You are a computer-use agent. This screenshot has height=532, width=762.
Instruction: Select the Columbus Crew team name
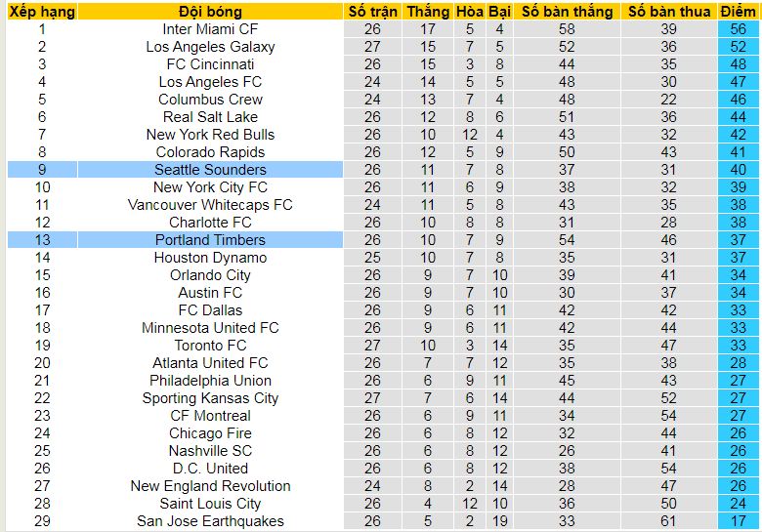210,100
